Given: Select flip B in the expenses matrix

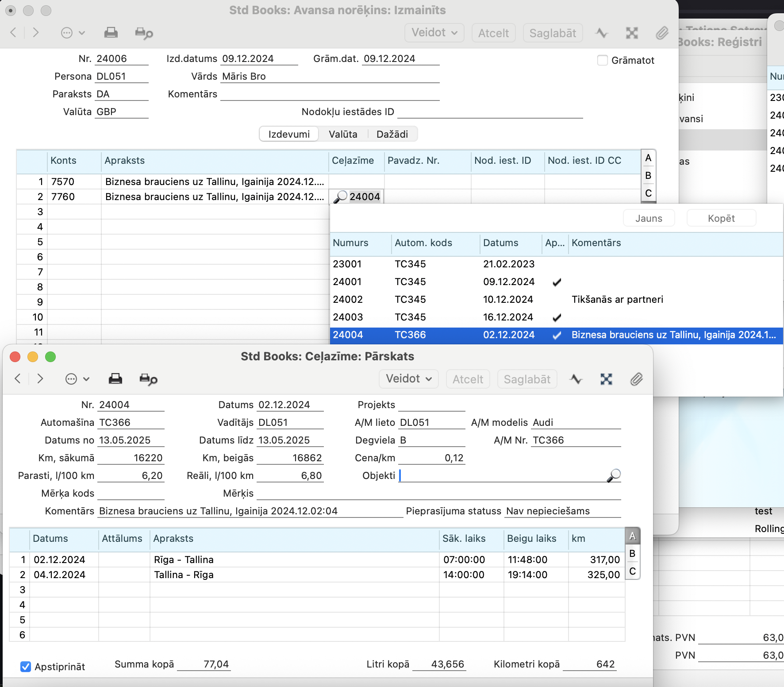Looking at the screenshot, I should (648, 176).
